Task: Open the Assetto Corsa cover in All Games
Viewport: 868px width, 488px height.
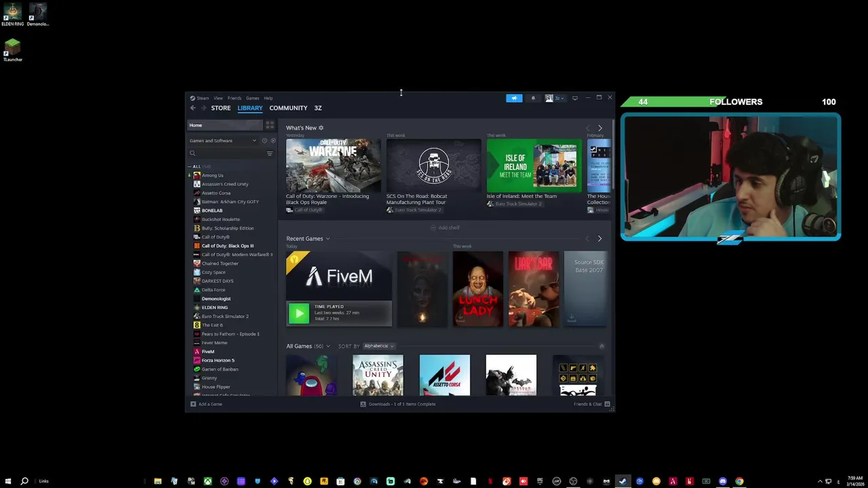Action: (x=444, y=375)
